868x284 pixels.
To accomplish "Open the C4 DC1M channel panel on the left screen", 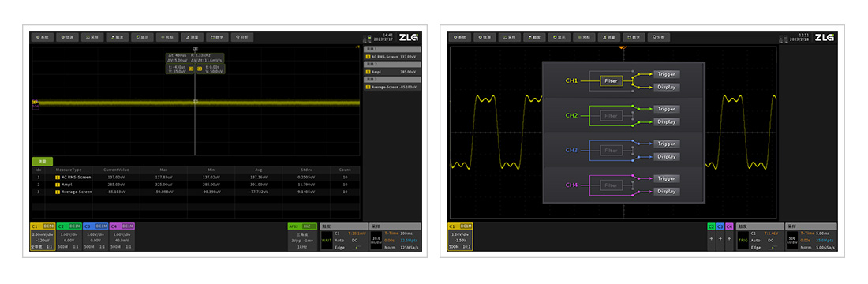I will [122, 237].
